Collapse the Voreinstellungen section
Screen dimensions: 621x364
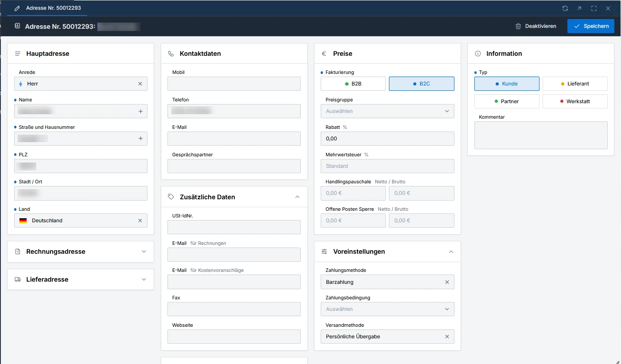click(x=451, y=252)
